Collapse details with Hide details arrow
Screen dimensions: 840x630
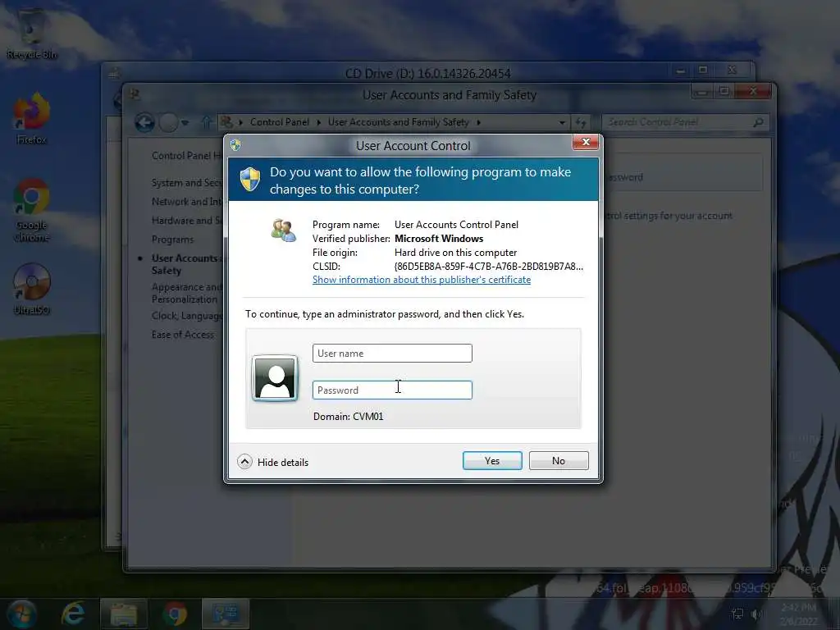[244, 462]
